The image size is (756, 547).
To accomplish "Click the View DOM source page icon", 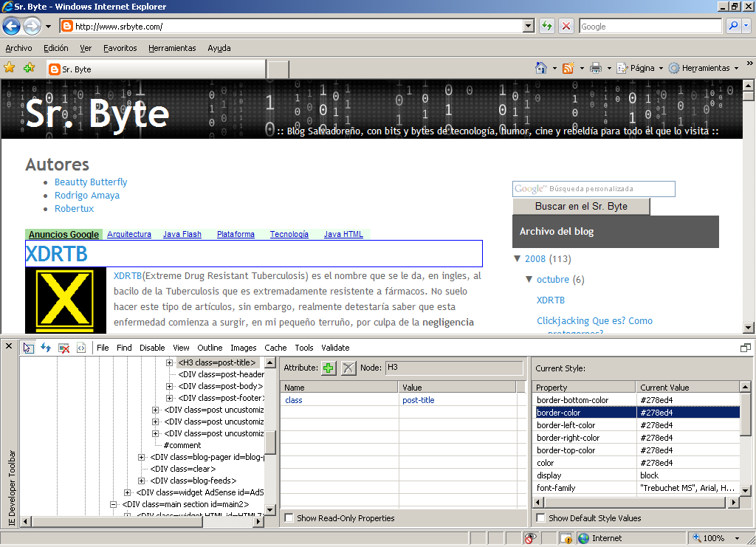I will point(81,348).
